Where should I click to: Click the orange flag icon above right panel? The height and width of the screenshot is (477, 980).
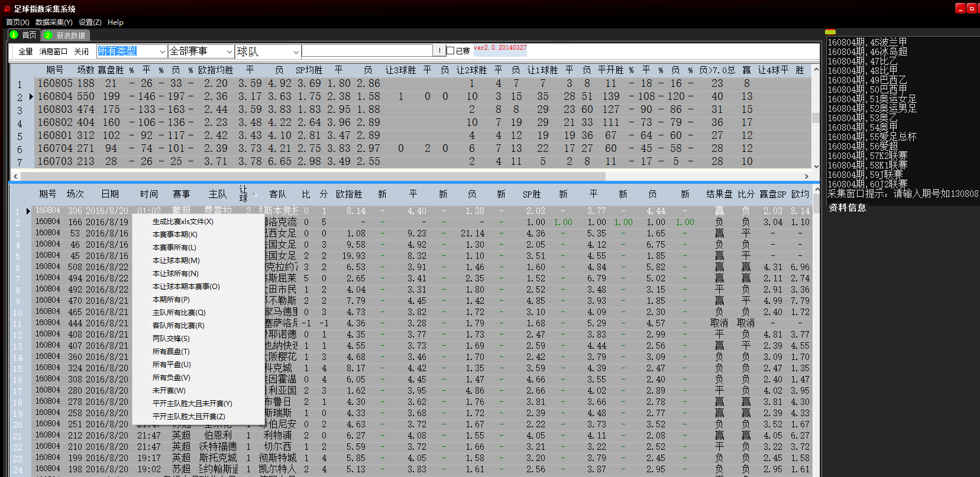pyautogui.click(x=830, y=32)
